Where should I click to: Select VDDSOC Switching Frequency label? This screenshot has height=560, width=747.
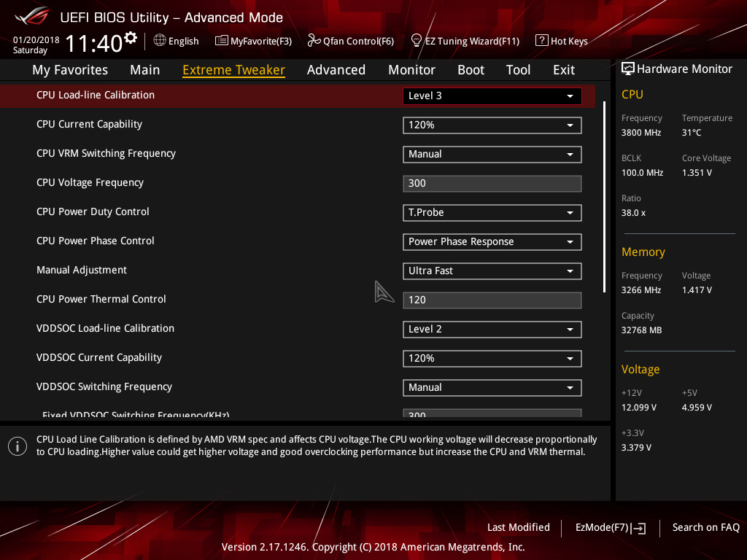[x=104, y=386]
